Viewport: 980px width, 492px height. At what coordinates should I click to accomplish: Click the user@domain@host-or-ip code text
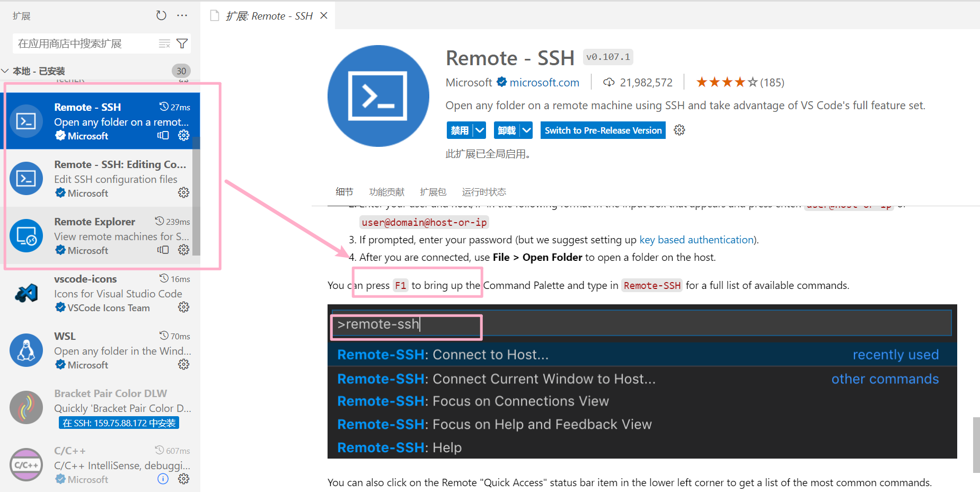(424, 222)
